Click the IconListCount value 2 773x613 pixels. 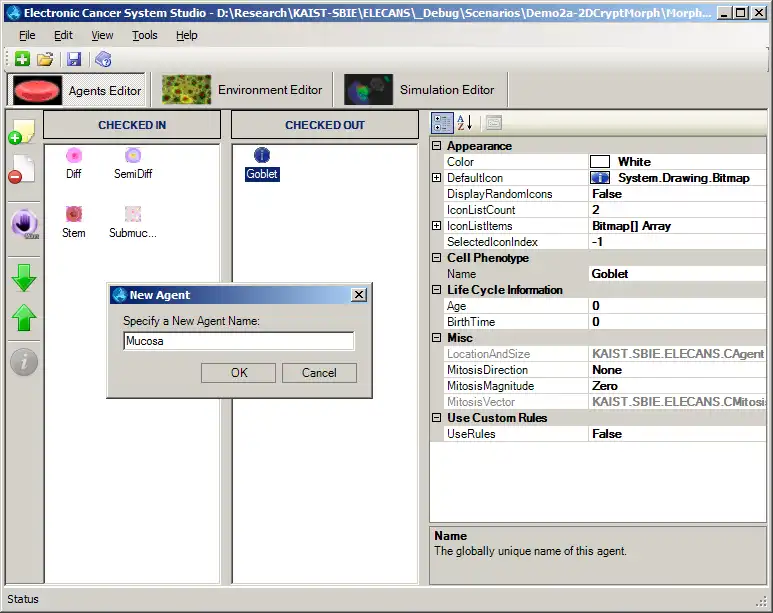(x=677, y=210)
